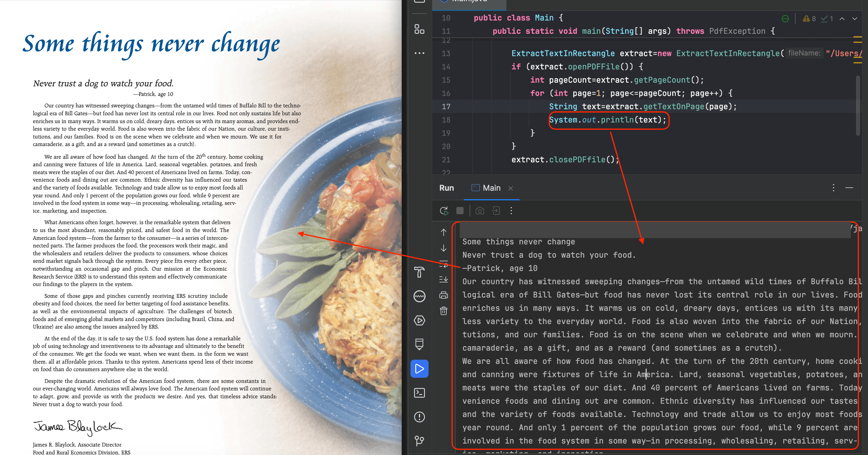The width and height of the screenshot is (868, 455).
Task: Toggle scroll to end of console
Action: point(443,279)
